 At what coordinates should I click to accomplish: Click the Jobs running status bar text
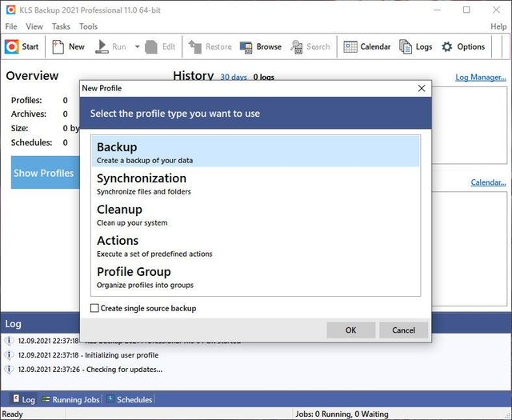pyautogui.click(x=342, y=414)
